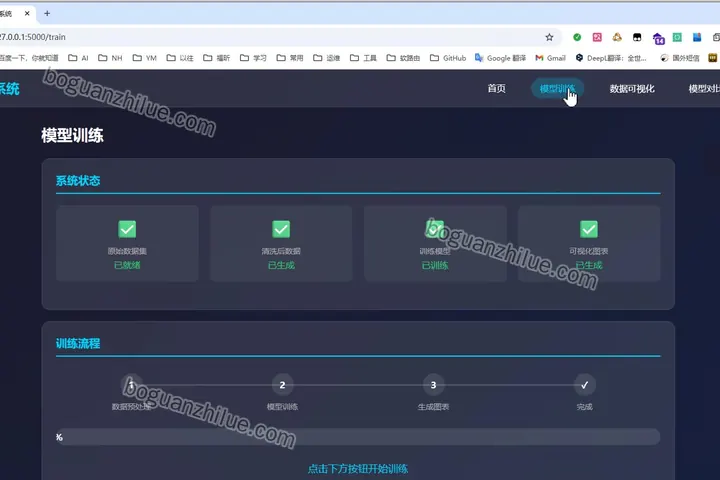Click step 3 生成图表 circle
Viewport: 720px width, 480px height.
click(x=433, y=385)
